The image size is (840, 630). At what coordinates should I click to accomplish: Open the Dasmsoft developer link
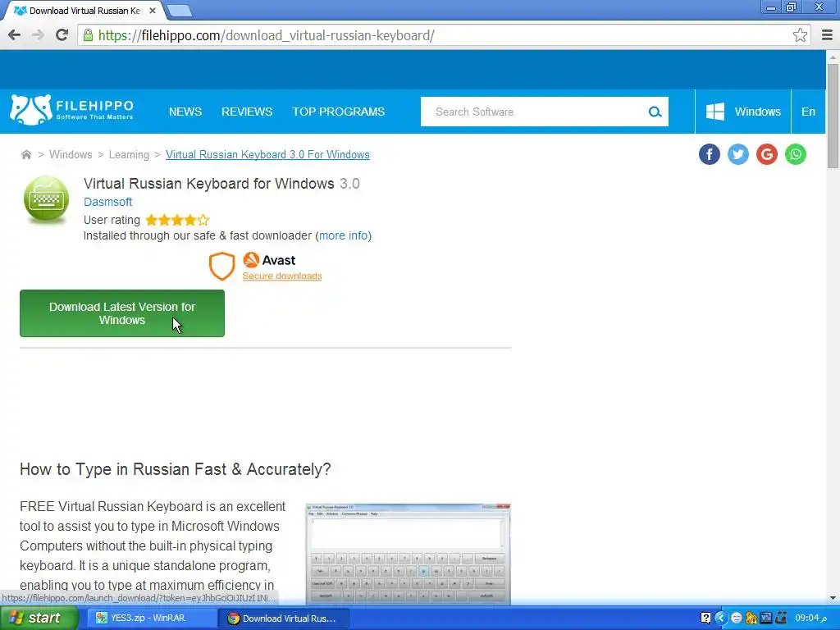point(107,202)
